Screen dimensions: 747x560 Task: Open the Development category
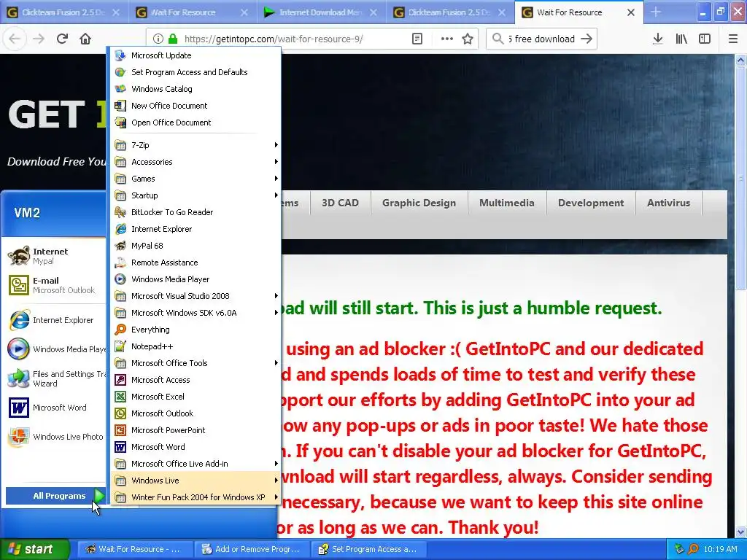591,203
